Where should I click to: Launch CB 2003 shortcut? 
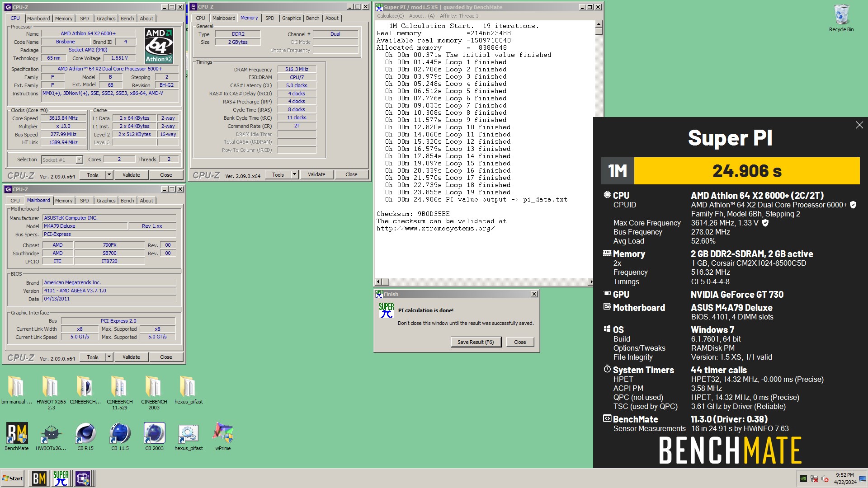click(x=154, y=436)
